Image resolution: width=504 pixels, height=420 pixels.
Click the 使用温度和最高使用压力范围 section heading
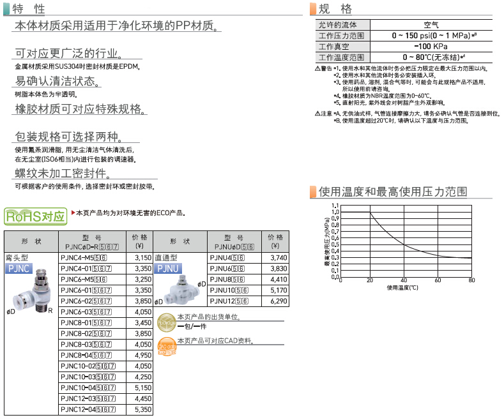[x=392, y=191]
